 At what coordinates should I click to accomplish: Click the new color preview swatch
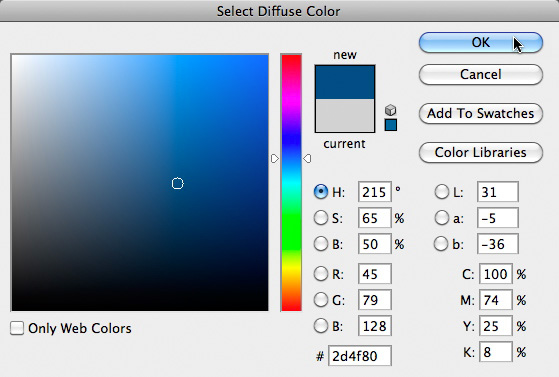(x=345, y=82)
